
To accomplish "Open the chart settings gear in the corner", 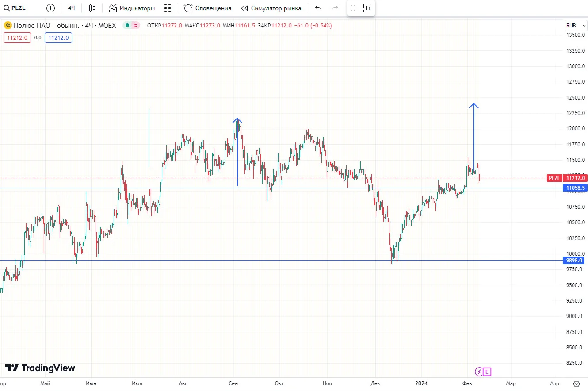I will point(576,383).
